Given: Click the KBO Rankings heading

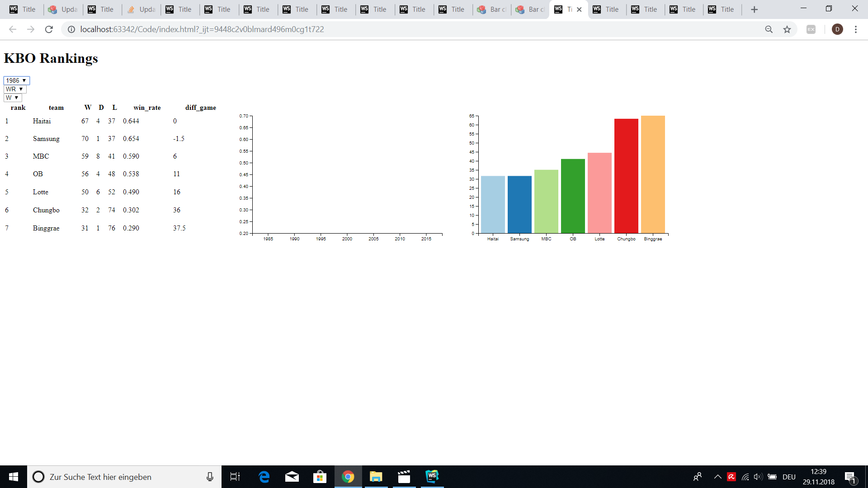Looking at the screenshot, I should [x=51, y=58].
